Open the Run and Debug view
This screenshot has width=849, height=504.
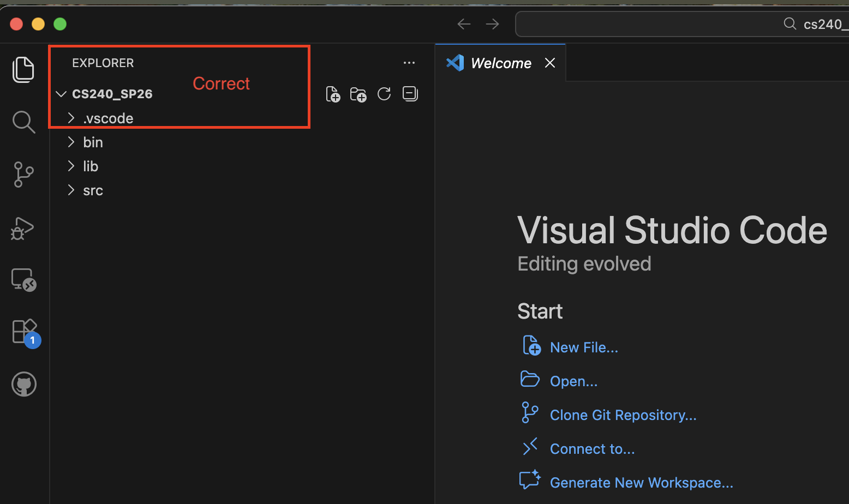coord(23,228)
